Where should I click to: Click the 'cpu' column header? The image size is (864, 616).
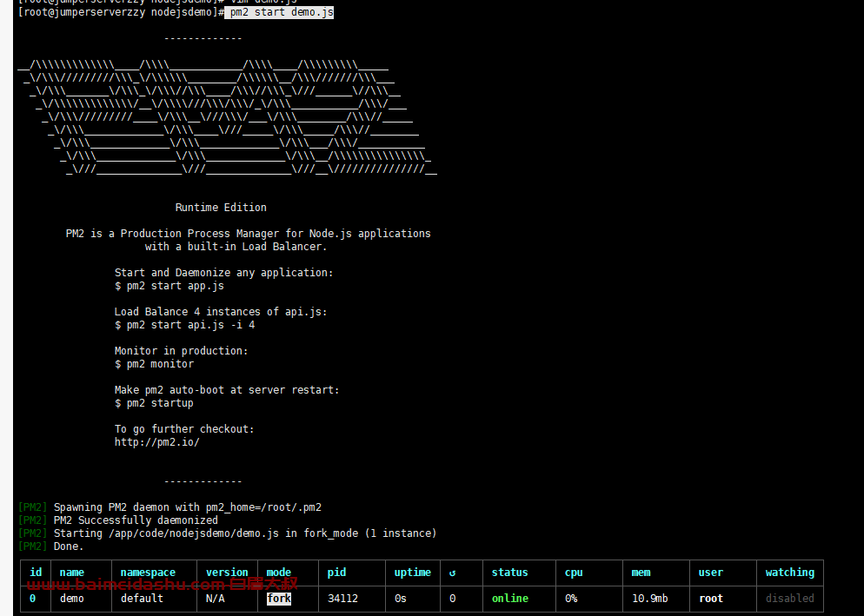pos(574,573)
